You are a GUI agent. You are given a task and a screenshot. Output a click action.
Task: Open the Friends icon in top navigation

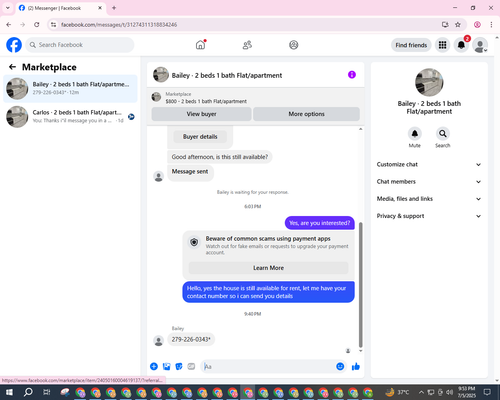pos(247,45)
